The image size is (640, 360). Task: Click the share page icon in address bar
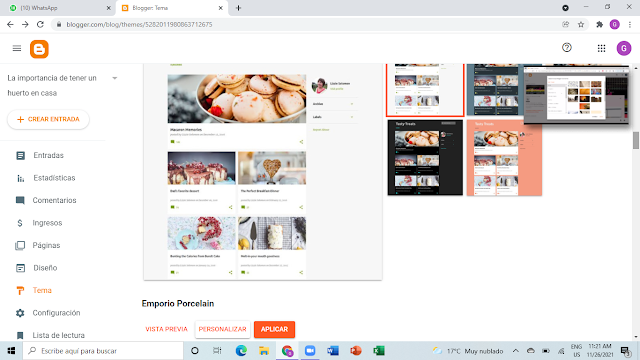pyautogui.click(x=566, y=24)
